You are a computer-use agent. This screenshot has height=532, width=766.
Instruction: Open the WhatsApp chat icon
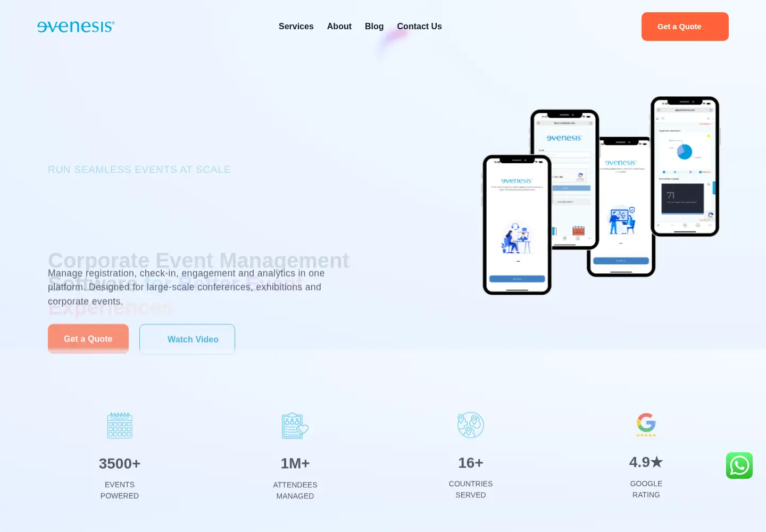739,465
